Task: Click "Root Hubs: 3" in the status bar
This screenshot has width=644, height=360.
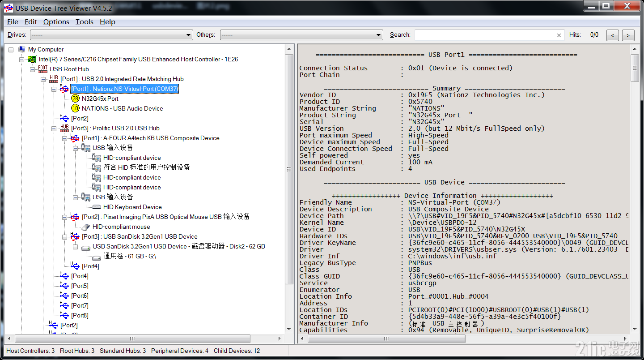Action: pyautogui.click(x=77, y=351)
